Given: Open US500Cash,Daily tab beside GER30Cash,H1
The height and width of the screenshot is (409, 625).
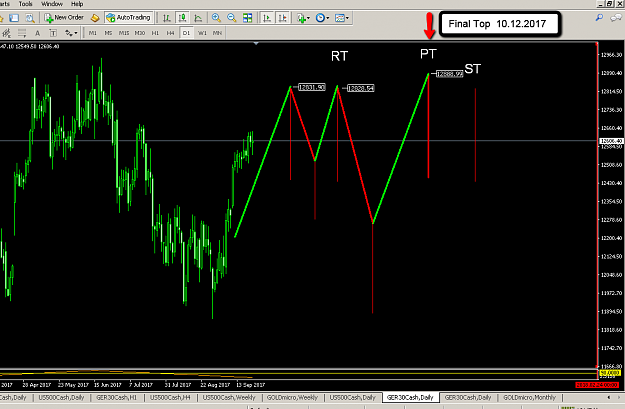Looking at the screenshot, I should coord(61,397).
